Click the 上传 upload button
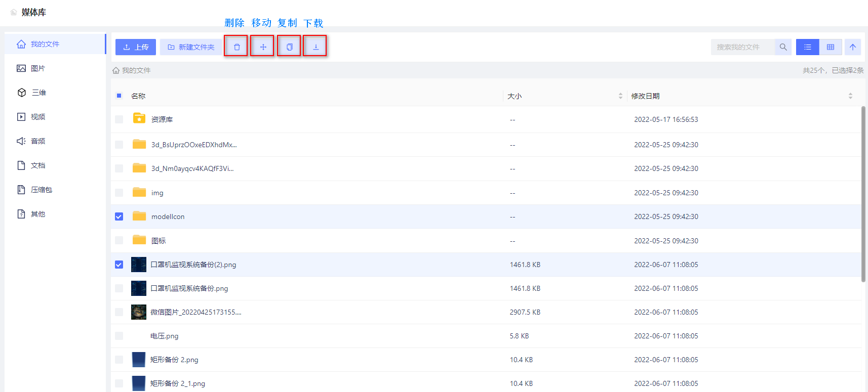The height and width of the screenshot is (392, 868). coord(136,47)
